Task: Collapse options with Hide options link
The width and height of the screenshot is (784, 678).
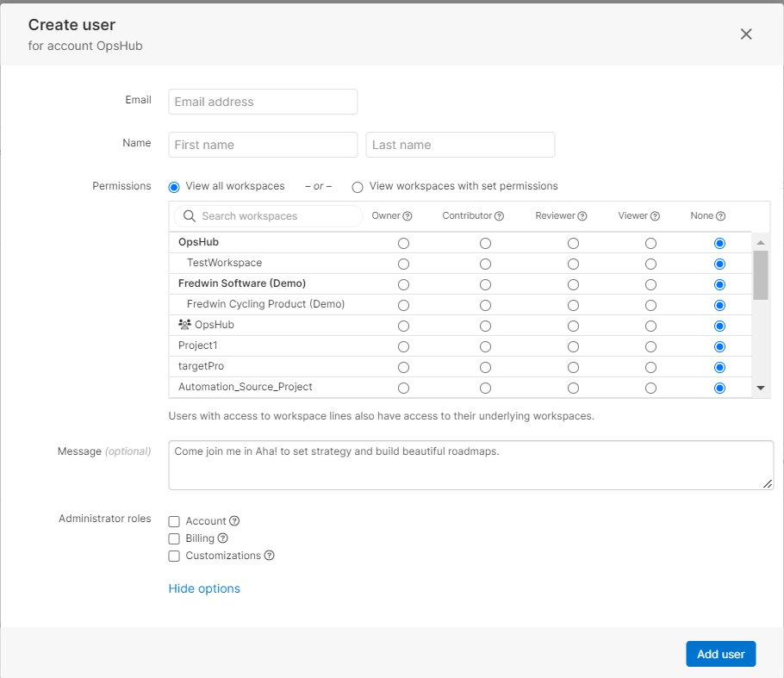Action: click(x=204, y=588)
